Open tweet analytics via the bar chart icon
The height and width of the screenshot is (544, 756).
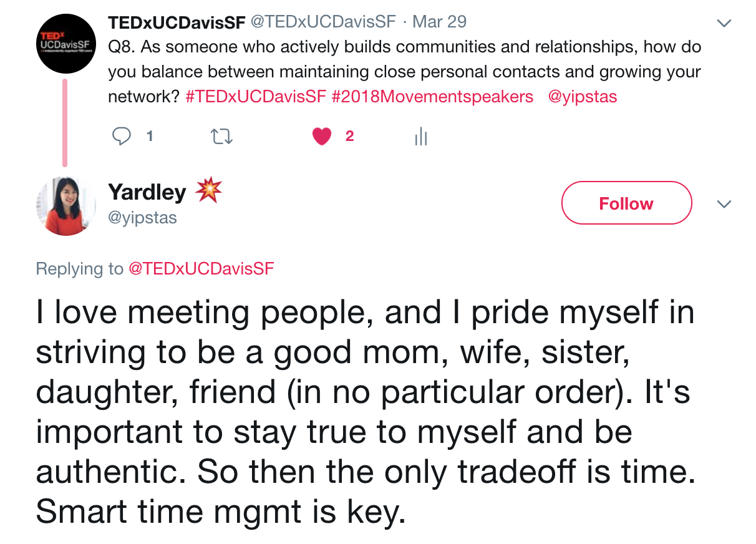421,136
